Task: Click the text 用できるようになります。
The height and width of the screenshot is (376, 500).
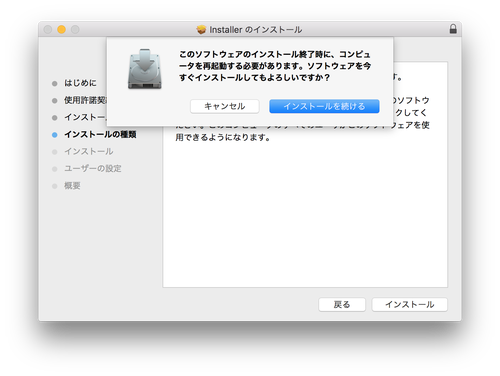Action: coord(223,137)
